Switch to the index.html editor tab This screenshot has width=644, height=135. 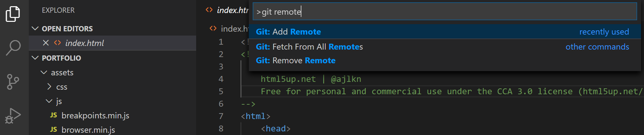[x=229, y=10]
